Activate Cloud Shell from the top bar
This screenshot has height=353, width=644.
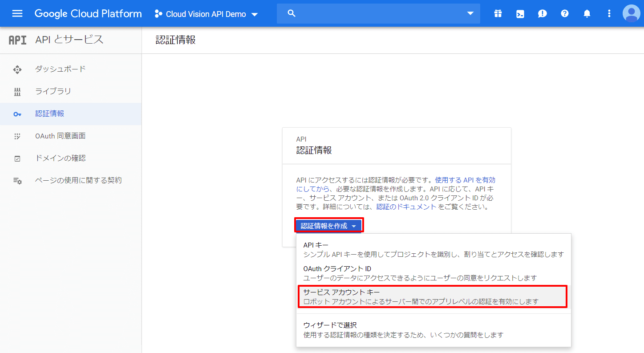(520, 13)
